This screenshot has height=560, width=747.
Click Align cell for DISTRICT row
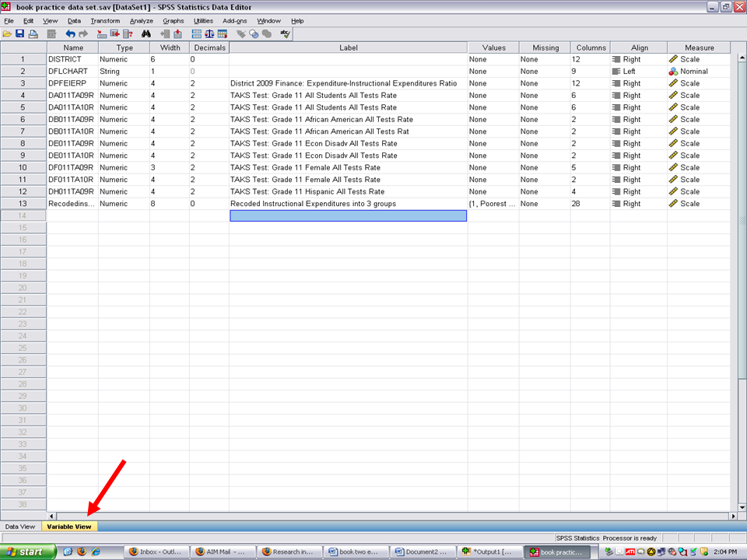(638, 59)
